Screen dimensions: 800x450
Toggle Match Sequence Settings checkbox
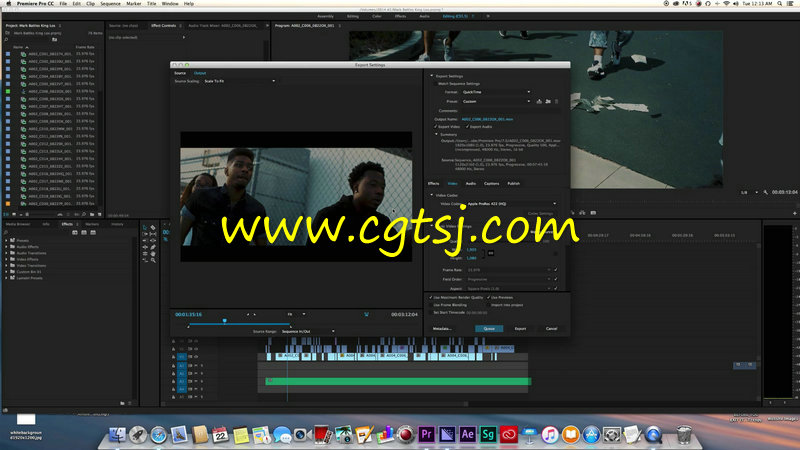pos(435,84)
